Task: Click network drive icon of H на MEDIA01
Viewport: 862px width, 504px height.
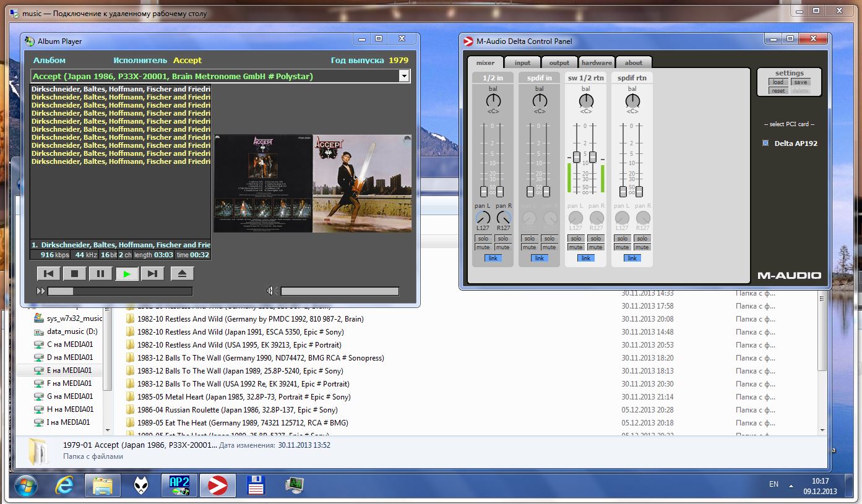Action: tap(39, 409)
